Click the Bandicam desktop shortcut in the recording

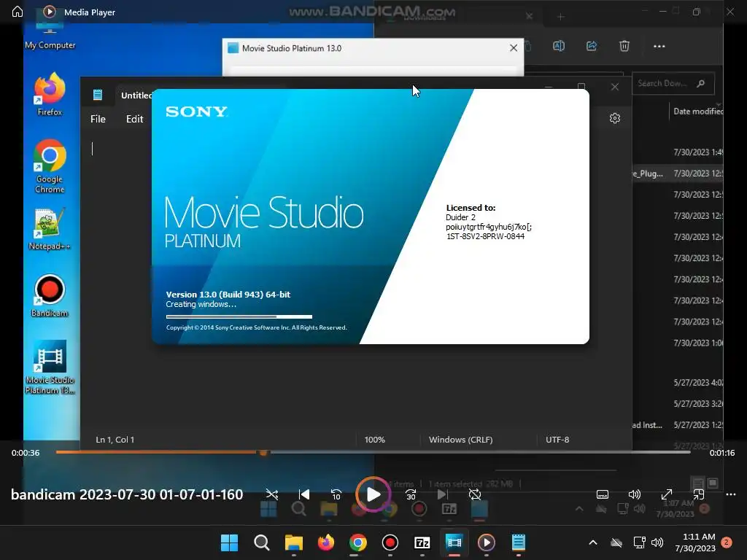pyautogui.click(x=50, y=296)
